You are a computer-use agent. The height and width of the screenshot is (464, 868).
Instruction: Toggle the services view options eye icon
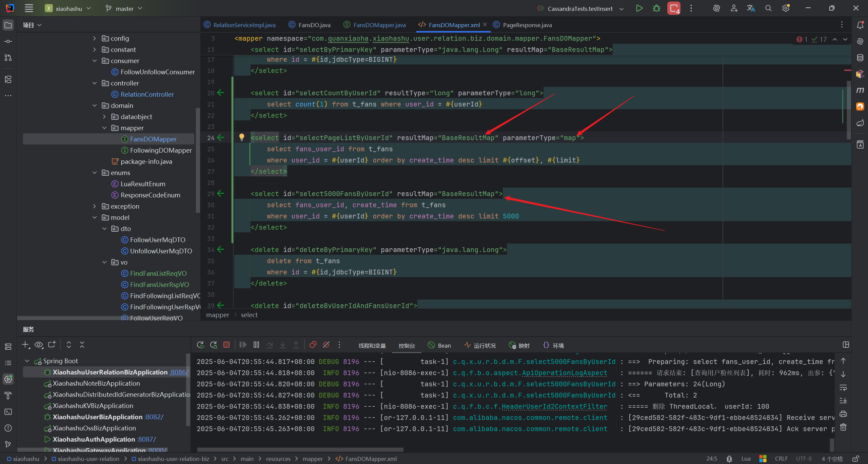[x=39, y=345]
